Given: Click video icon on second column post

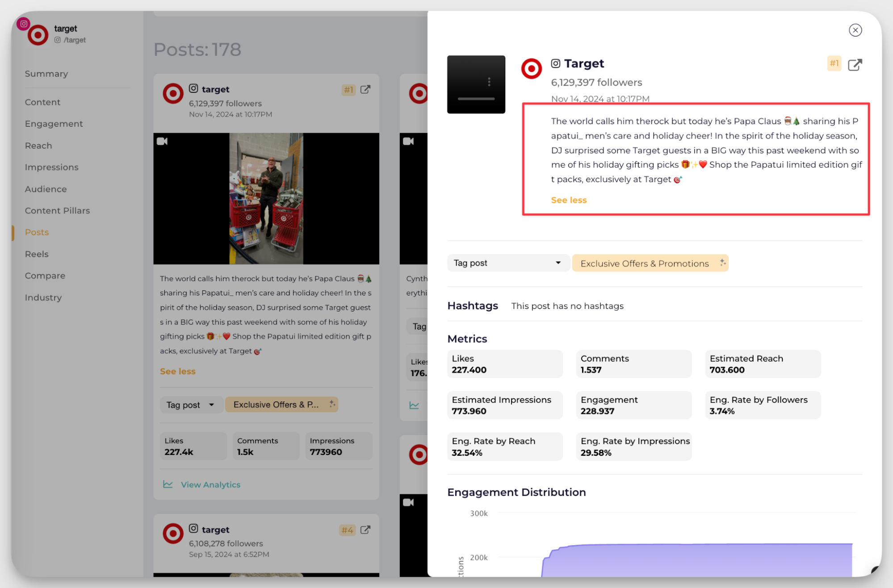Looking at the screenshot, I should click(408, 141).
